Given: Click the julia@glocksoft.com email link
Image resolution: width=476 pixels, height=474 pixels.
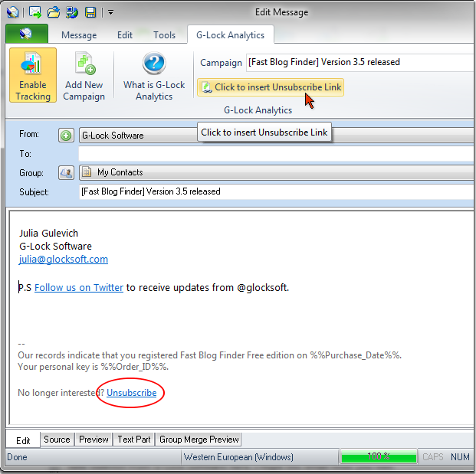Looking at the screenshot, I should 64,260.
